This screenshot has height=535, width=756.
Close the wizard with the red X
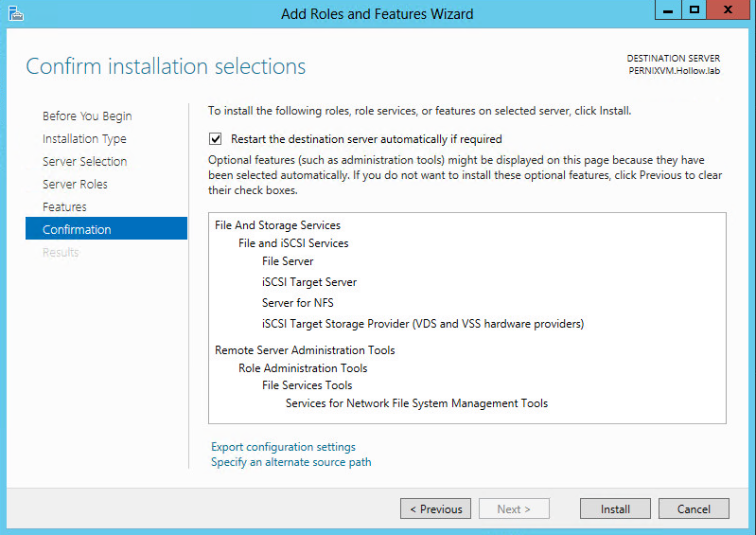pos(724,11)
